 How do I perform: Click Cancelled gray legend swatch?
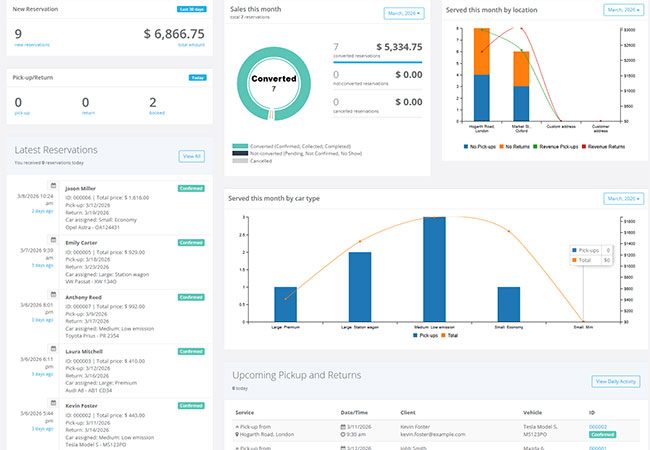(240, 161)
